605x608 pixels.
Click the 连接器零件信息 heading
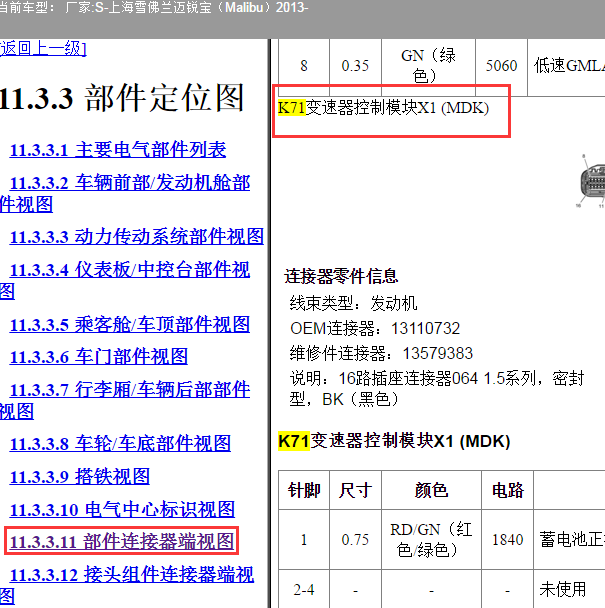click(341, 276)
